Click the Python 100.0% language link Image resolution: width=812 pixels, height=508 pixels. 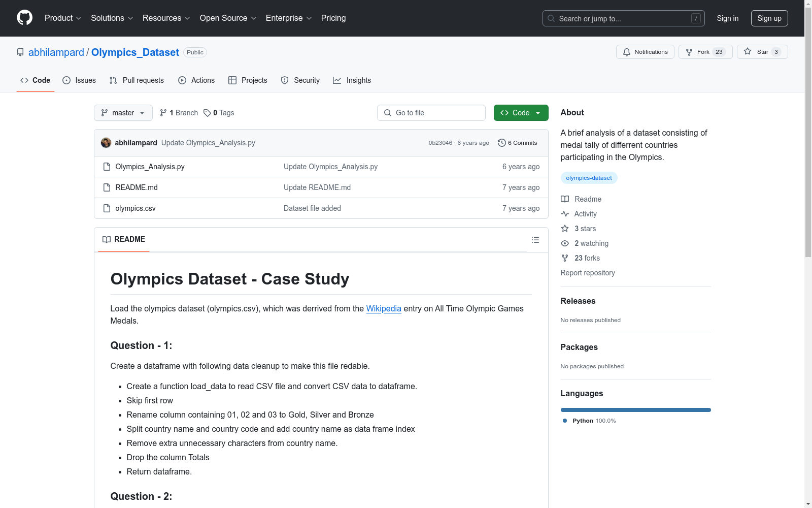pos(589,421)
